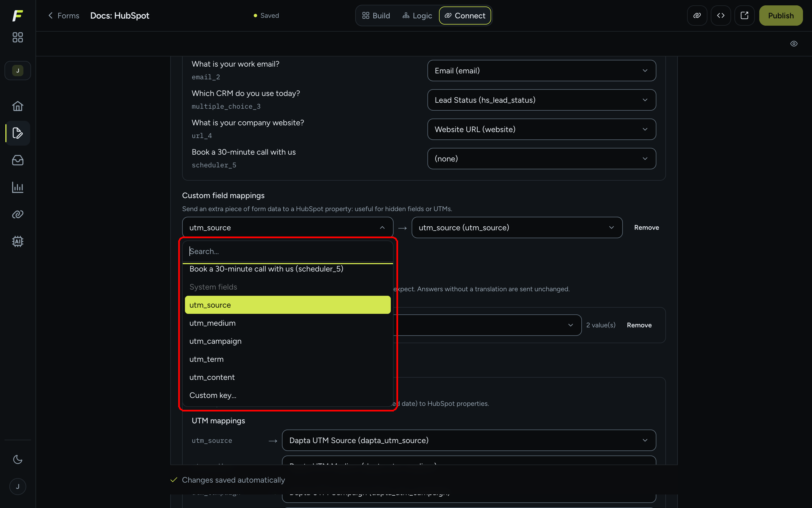Choose utm_medium from the list
This screenshot has height=508, width=812.
click(x=288, y=323)
